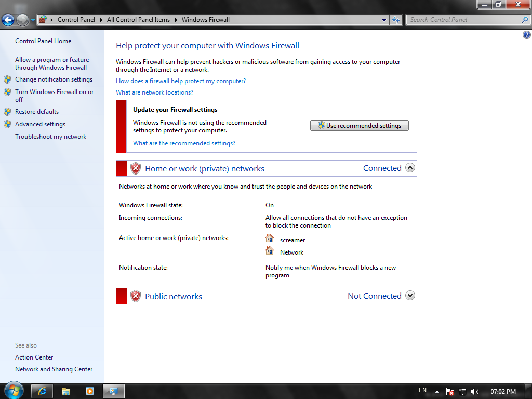Image resolution: width=532 pixels, height=399 pixels.
Task: Click red shield icon for Public networks
Action: pos(136,296)
